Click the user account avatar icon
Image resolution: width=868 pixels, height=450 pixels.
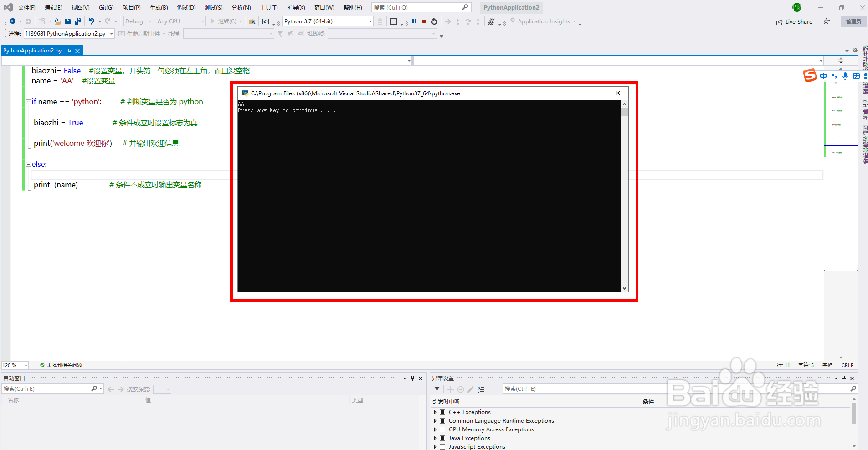coord(797,7)
